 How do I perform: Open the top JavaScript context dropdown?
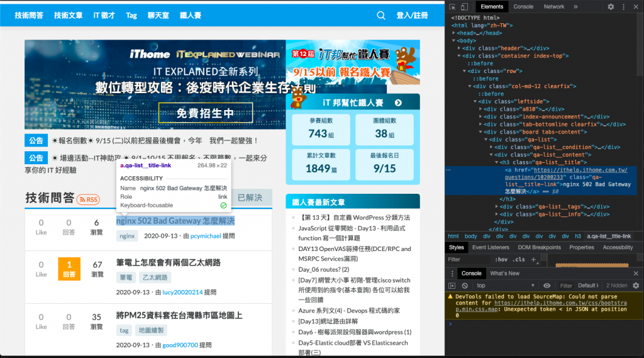pos(506,286)
